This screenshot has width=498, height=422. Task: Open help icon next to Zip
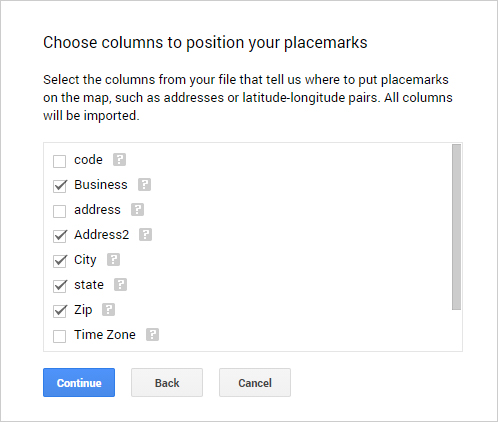(108, 310)
